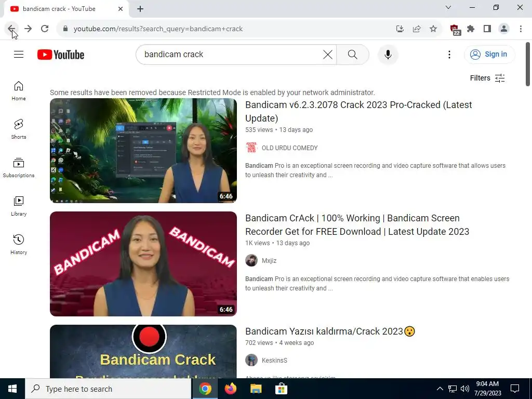Toggle the browser side panel icon
The image size is (532, 399).
click(x=487, y=29)
